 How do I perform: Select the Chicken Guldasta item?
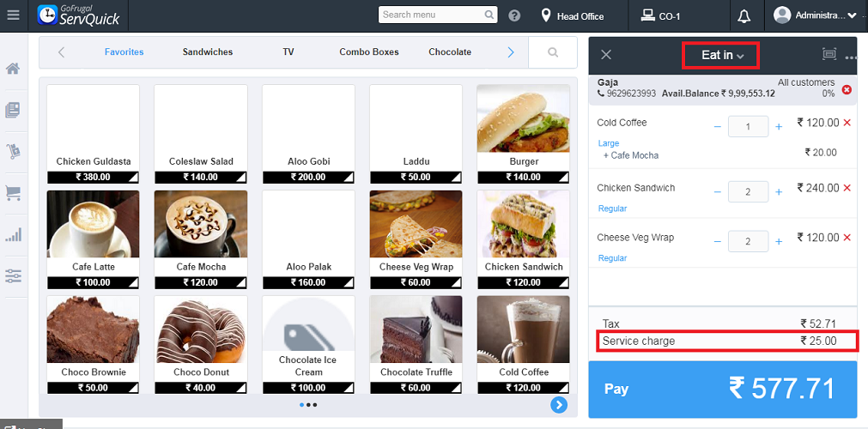pyautogui.click(x=93, y=133)
